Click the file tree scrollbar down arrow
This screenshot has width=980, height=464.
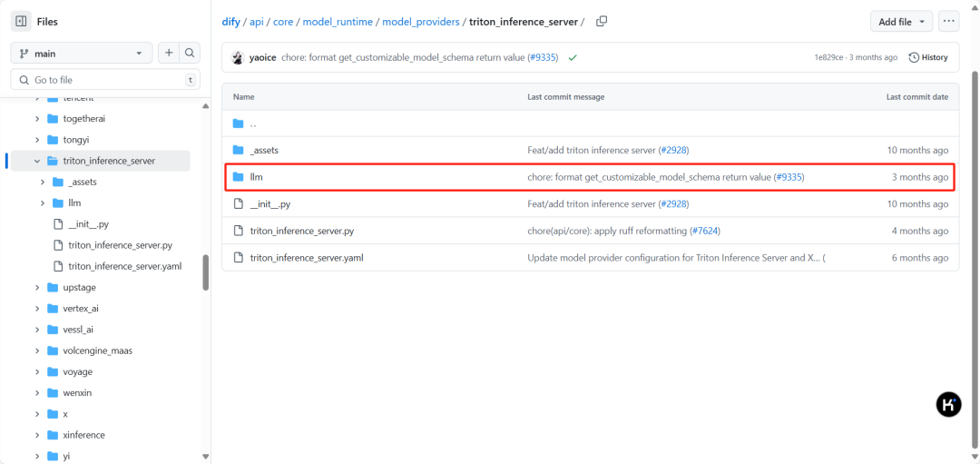point(206,457)
